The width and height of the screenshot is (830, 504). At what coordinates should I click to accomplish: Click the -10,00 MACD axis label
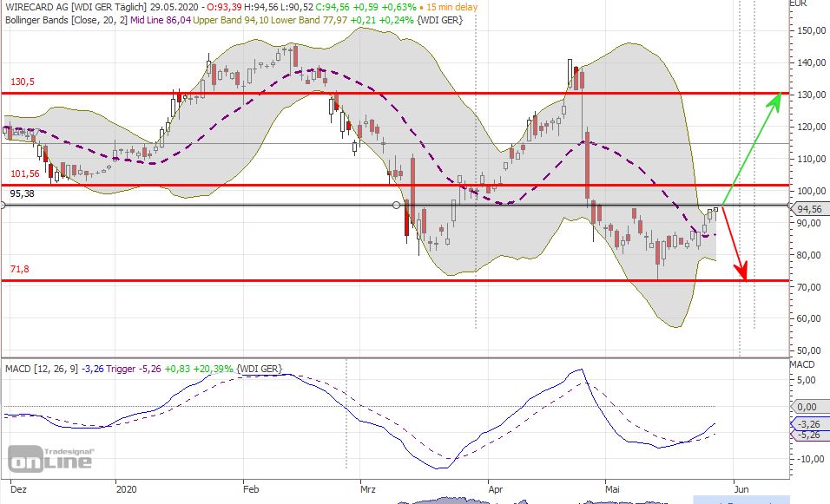click(x=809, y=459)
